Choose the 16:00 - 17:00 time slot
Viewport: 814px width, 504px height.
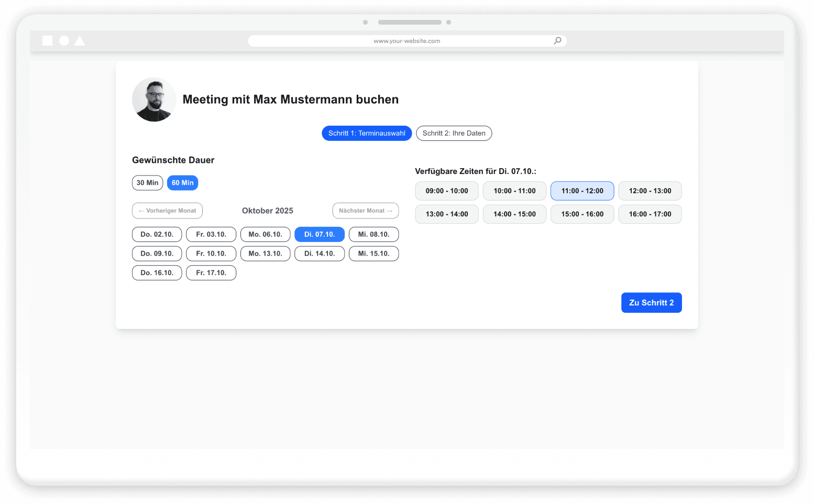pyautogui.click(x=650, y=214)
